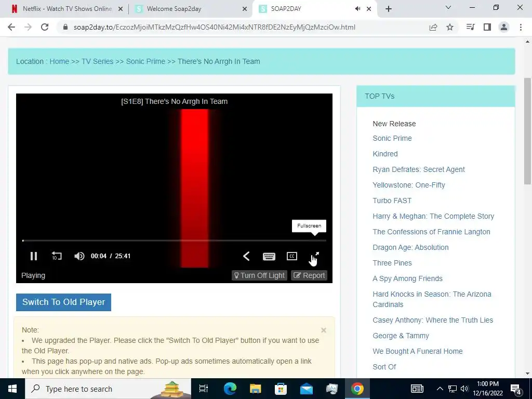The width and height of the screenshot is (532, 399).
Task: Show hidden system tray icons
Action: (x=440, y=389)
